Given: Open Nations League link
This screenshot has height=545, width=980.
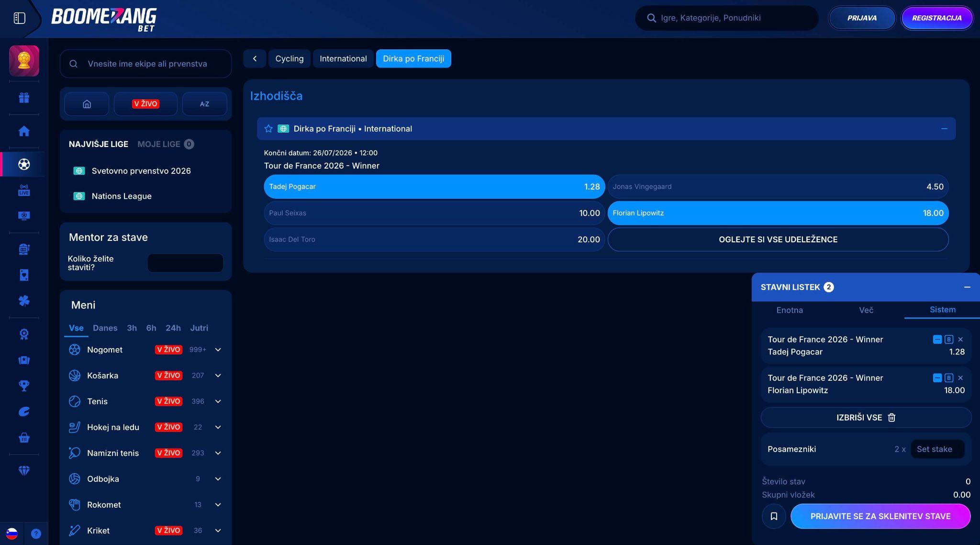Looking at the screenshot, I should (122, 196).
